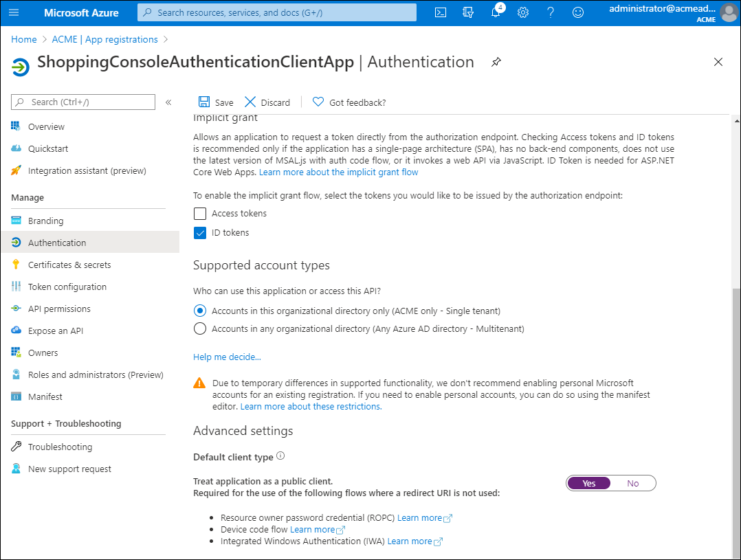Set public client toggle to No
The image size is (741, 560).
pos(632,483)
